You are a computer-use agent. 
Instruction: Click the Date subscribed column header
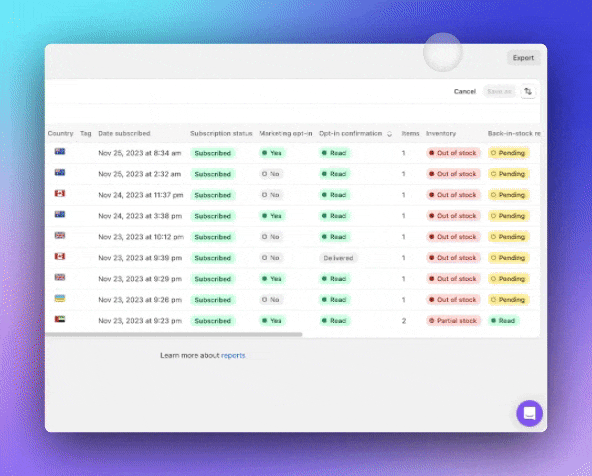point(124,133)
